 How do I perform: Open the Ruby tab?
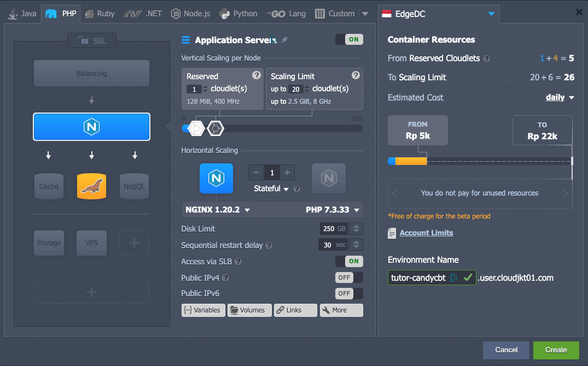point(100,14)
